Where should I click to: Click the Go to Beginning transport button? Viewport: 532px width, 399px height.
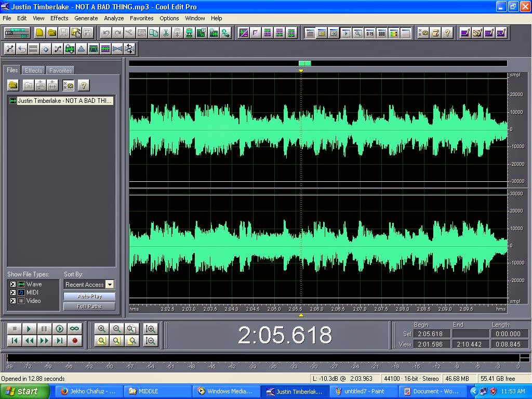click(x=15, y=341)
